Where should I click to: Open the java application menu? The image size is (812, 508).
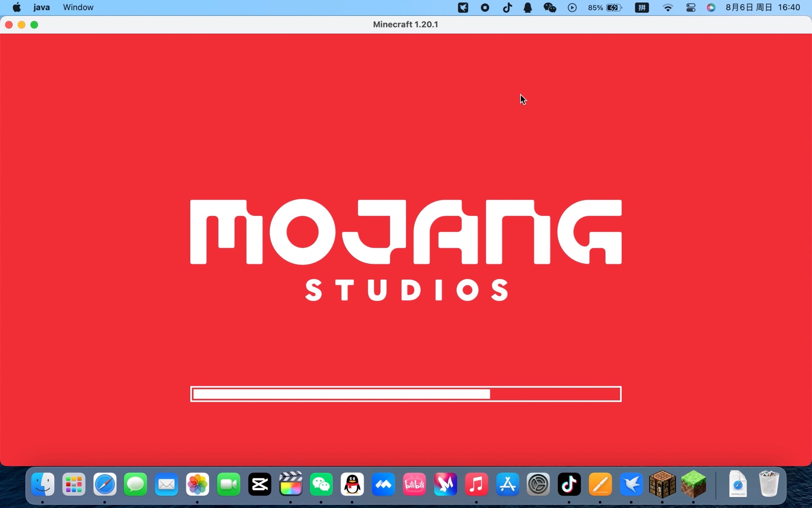42,7
